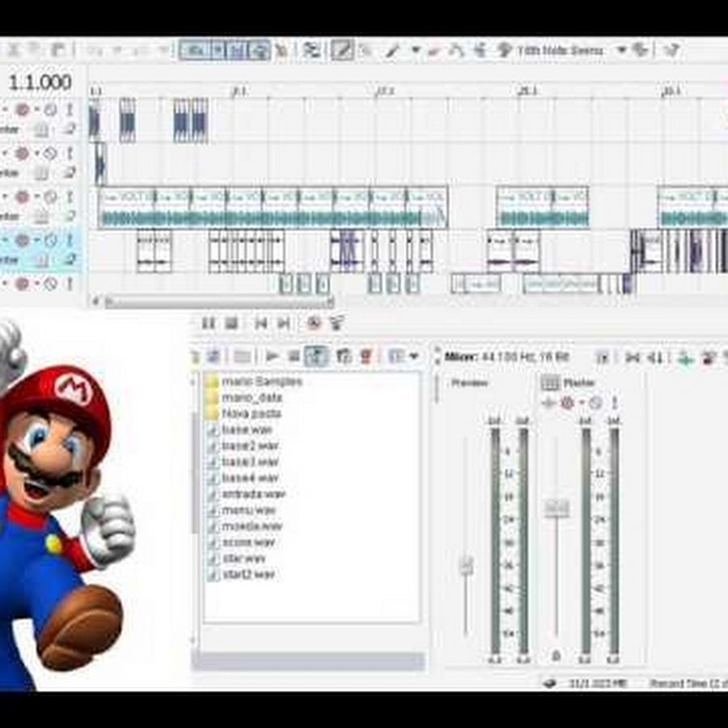Open Track FX on the bottom fifth track
The width and height of the screenshot is (728, 728).
[x=23, y=283]
